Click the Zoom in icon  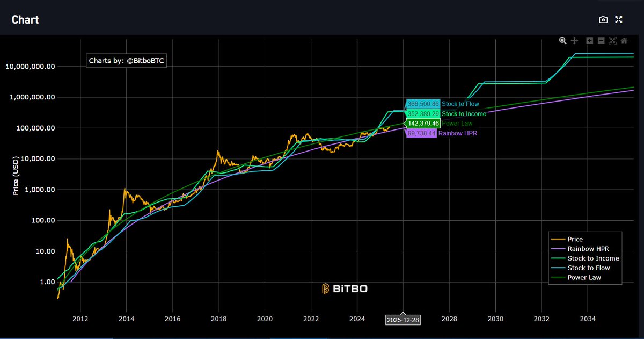click(589, 40)
